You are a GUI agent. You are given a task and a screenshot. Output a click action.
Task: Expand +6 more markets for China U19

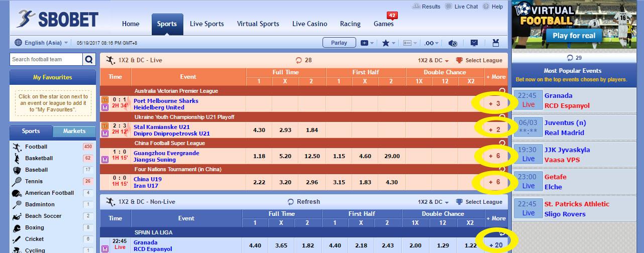[495, 182]
